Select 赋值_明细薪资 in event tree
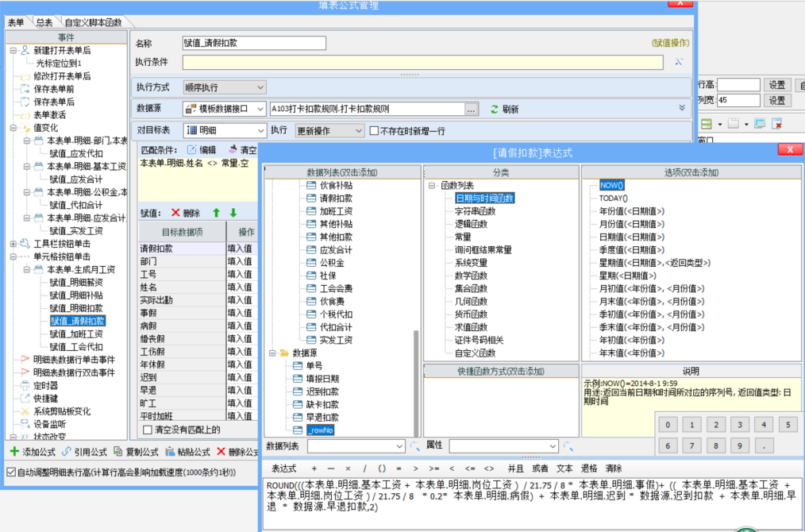 (x=76, y=283)
